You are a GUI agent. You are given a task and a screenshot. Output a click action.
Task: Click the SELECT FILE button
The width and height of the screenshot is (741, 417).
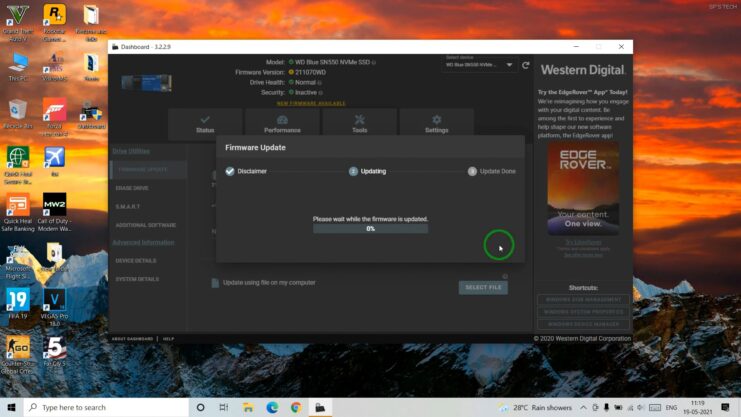[x=483, y=287]
